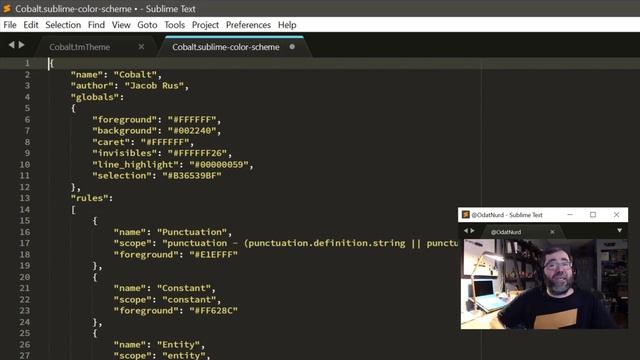Go to next tab with right arrow
The image size is (640, 360).
pyautogui.click(x=21, y=44)
